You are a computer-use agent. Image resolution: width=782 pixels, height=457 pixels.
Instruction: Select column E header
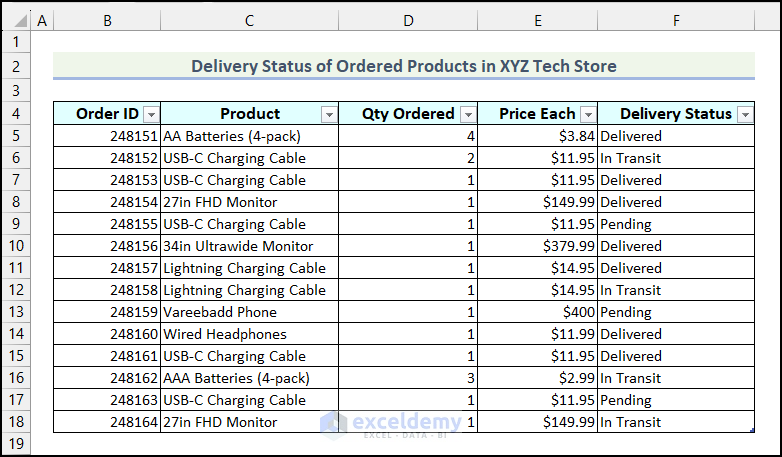(x=538, y=20)
